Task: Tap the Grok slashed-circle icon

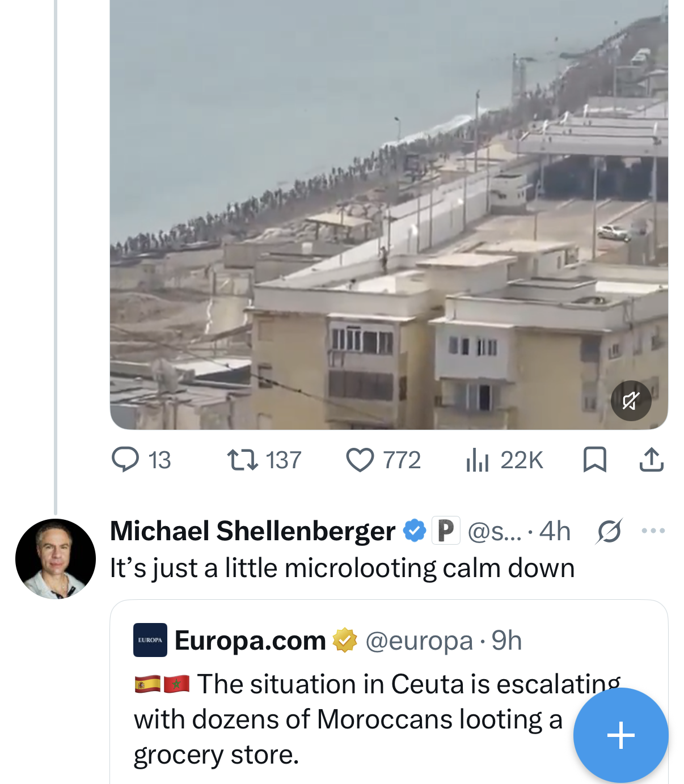Action: coord(610,531)
